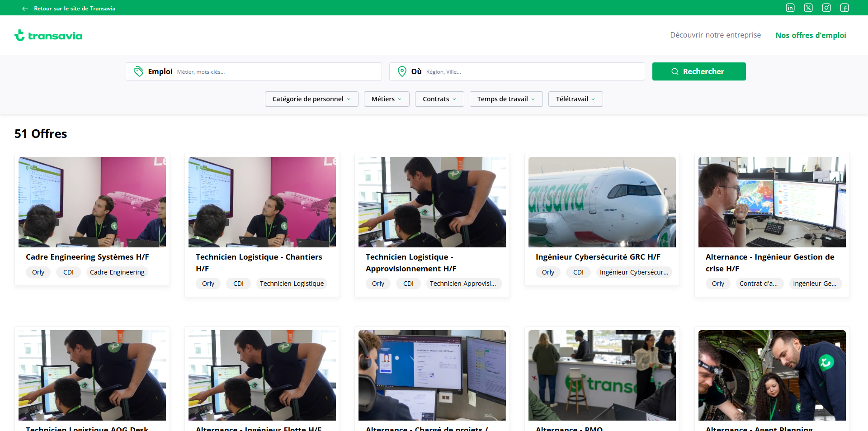Click the back arrow beside 'Retour sur le site'

coord(25,9)
